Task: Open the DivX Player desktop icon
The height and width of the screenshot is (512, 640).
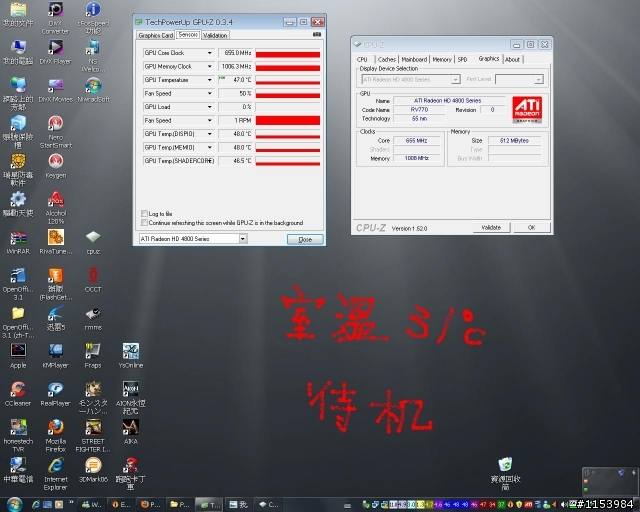Action: click(x=56, y=52)
